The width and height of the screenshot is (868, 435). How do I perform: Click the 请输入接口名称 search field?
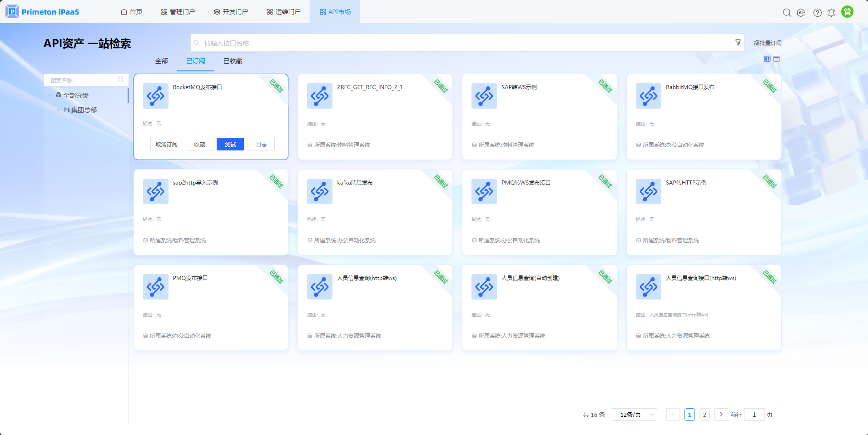(x=463, y=43)
